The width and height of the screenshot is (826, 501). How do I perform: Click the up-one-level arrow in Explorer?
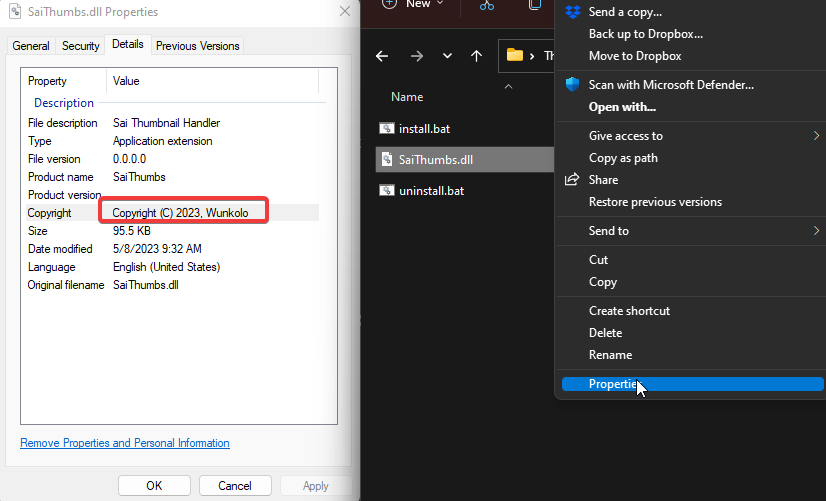476,56
